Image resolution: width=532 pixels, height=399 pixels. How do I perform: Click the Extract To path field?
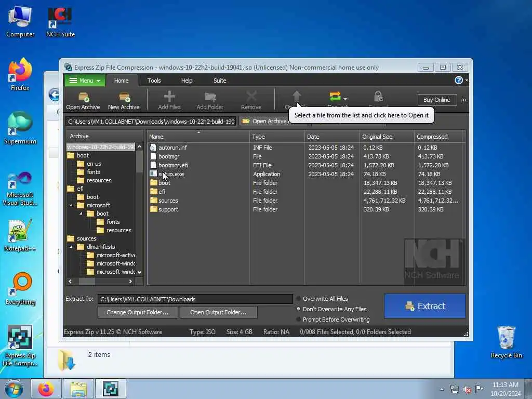point(195,299)
